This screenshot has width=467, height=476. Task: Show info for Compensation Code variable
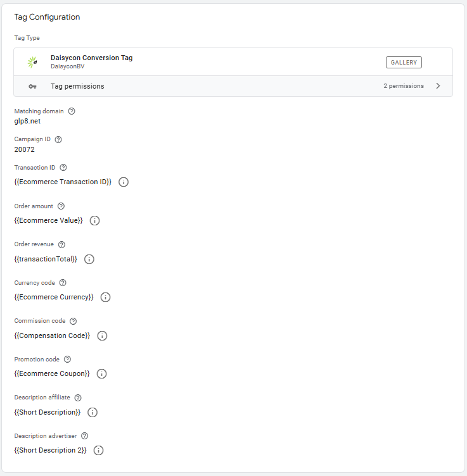(102, 335)
